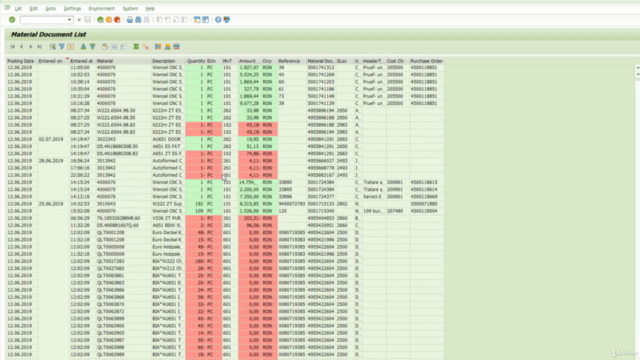Open Help via the question mark icon
The image size is (640, 360).
218,20
